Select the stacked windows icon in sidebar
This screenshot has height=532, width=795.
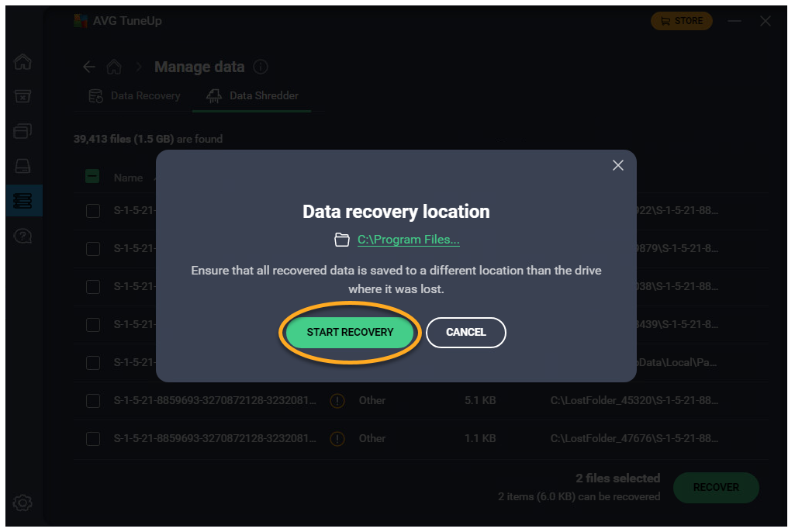[x=23, y=131]
